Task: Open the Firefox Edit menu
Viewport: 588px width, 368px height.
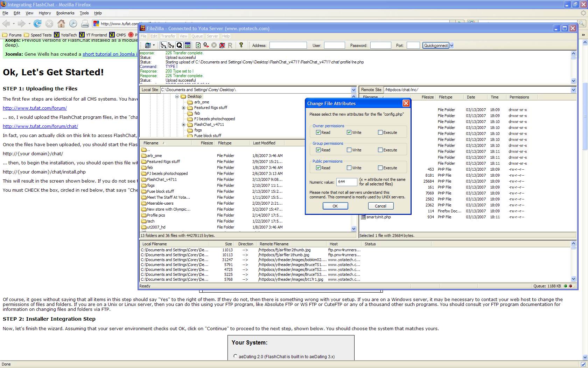Action: point(17,13)
